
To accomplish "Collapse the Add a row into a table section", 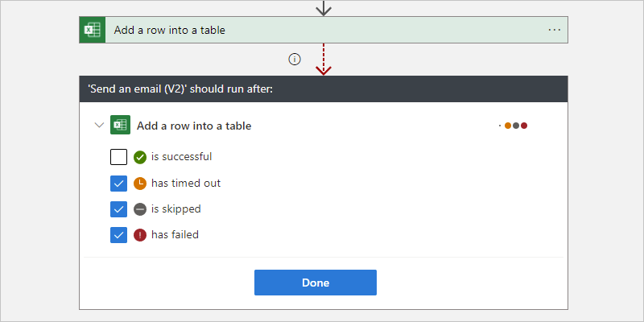I will point(99,126).
